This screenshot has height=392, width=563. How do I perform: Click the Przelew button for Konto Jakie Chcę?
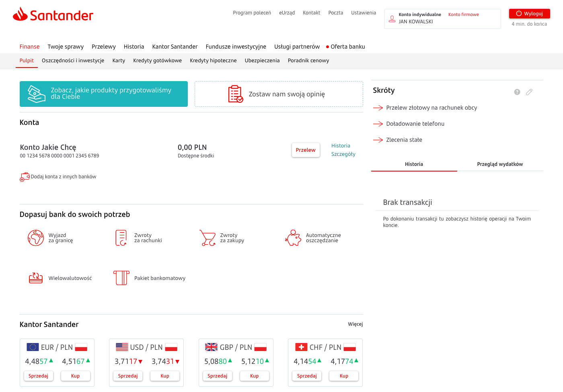[x=306, y=150]
